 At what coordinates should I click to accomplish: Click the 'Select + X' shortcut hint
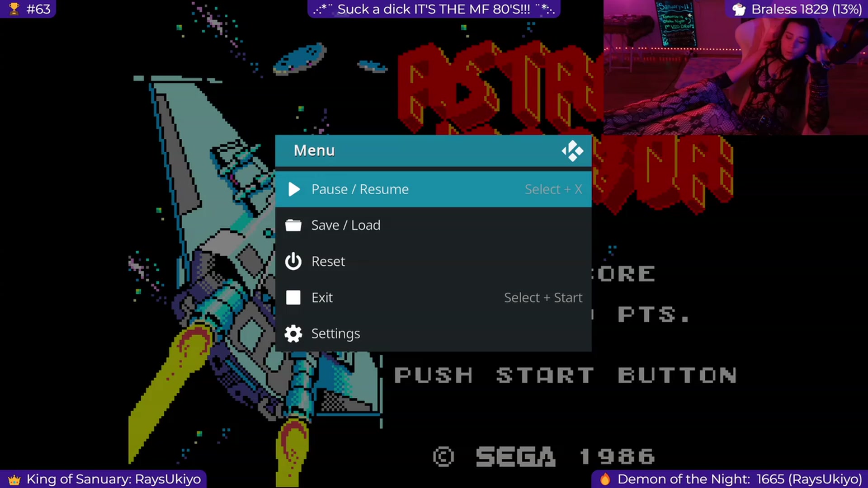[x=553, y=189]
